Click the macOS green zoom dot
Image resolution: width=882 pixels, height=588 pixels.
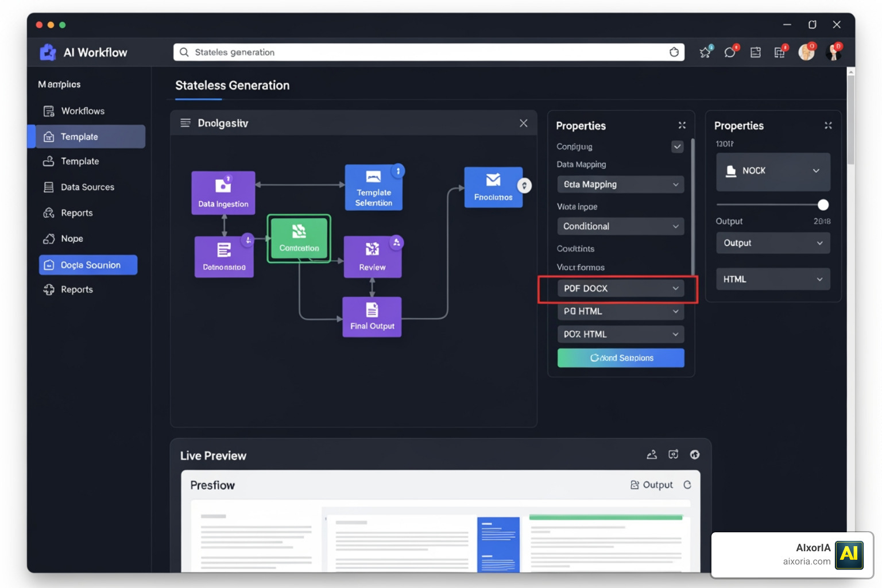[63, 25]
